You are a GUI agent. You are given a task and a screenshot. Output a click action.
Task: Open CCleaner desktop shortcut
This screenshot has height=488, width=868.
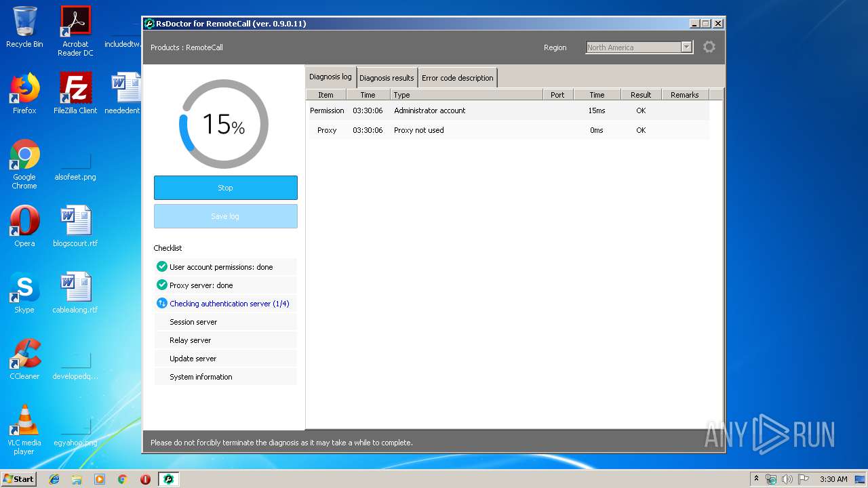click(x=24, y=359)
